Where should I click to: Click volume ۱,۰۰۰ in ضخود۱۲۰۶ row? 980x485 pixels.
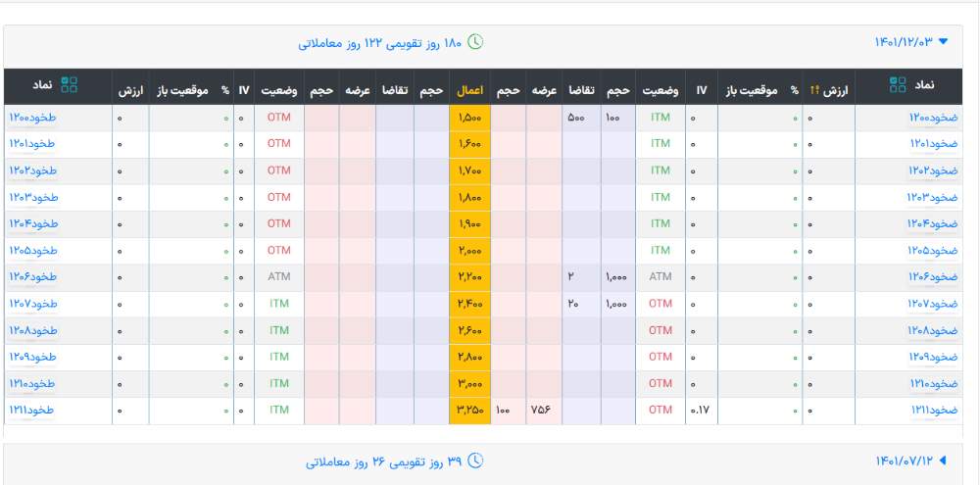pyautogui.click(x=616, y=277)
